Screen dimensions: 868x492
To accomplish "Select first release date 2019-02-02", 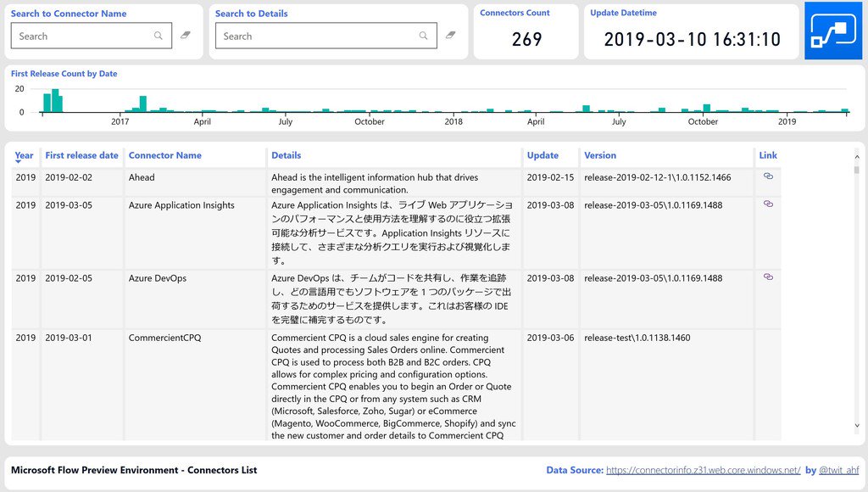I will pyautogui.click(x=69, y=178).
